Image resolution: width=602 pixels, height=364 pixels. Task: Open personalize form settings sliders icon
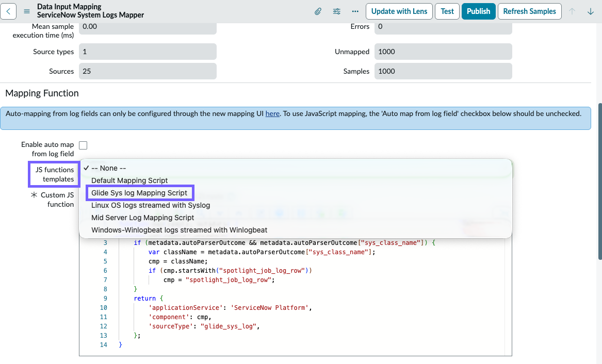click(x=337, y=11)
